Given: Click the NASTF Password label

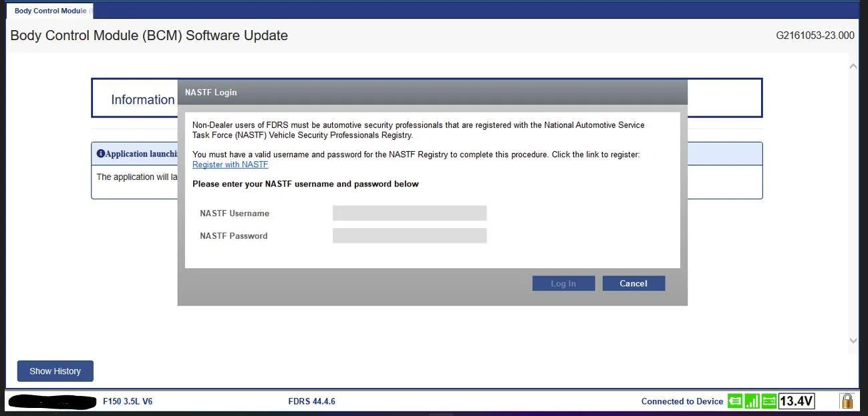Looking at the screenshot, I should (234, 236).
